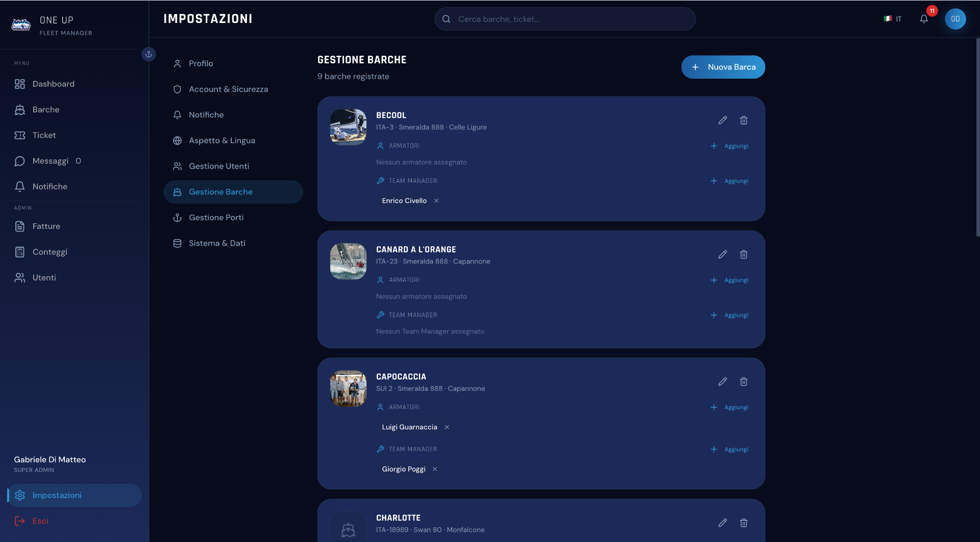Open Dashboard from the sidebar
Viewport: 980px width, 542px height.
coord(75,84)
